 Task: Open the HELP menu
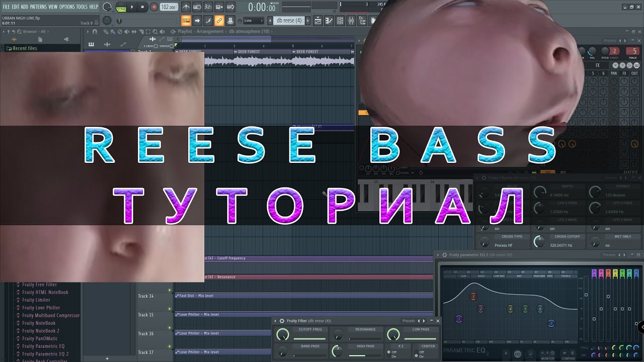[x=94, y=7]
